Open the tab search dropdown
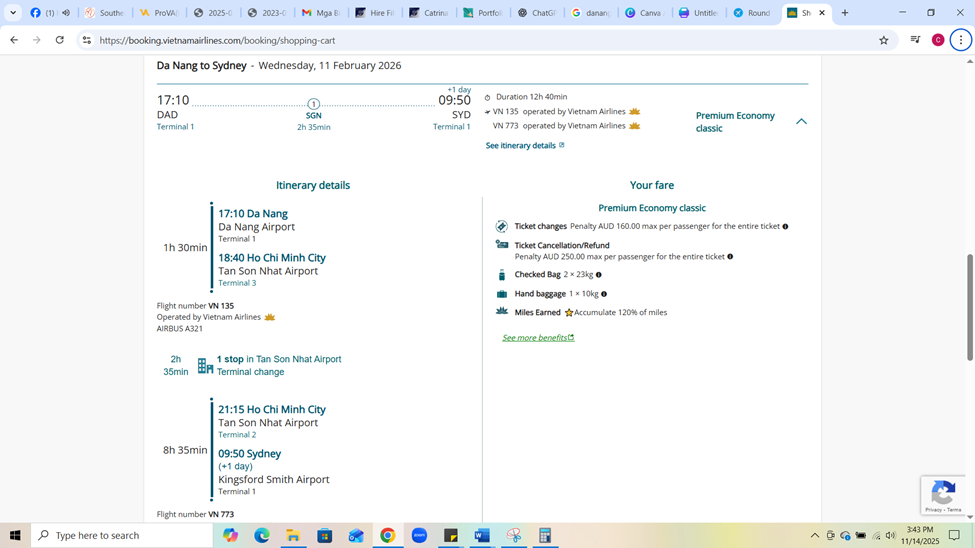Image resolution: width=975 pixels, height=548 pixels. point(13,12)
